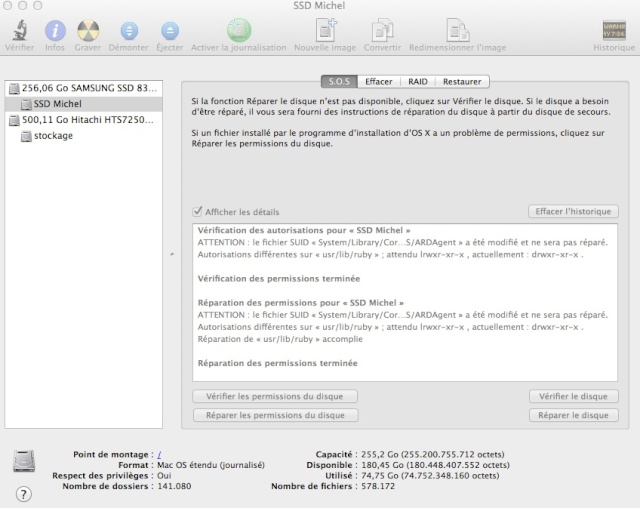This screenshot has height=508, width=640.
Task: Click the Respect des privilèges value Oui
Action: click(x=164, y=475)
